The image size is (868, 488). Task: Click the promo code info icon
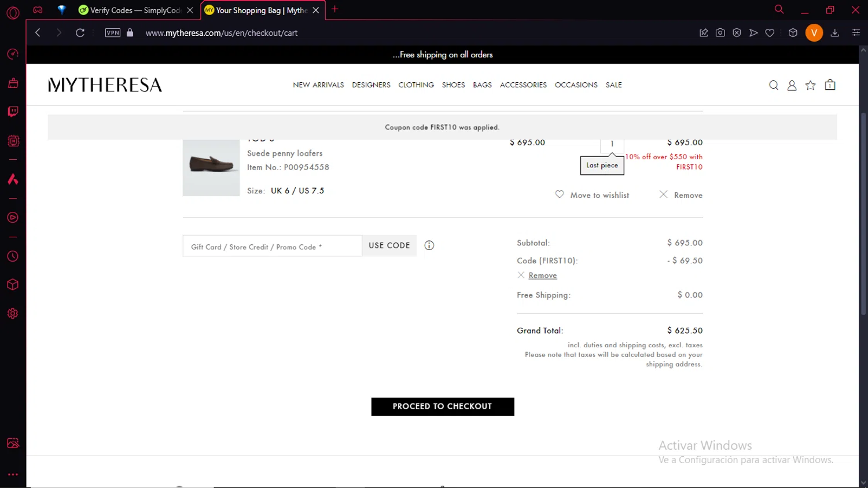coord(429,245)
